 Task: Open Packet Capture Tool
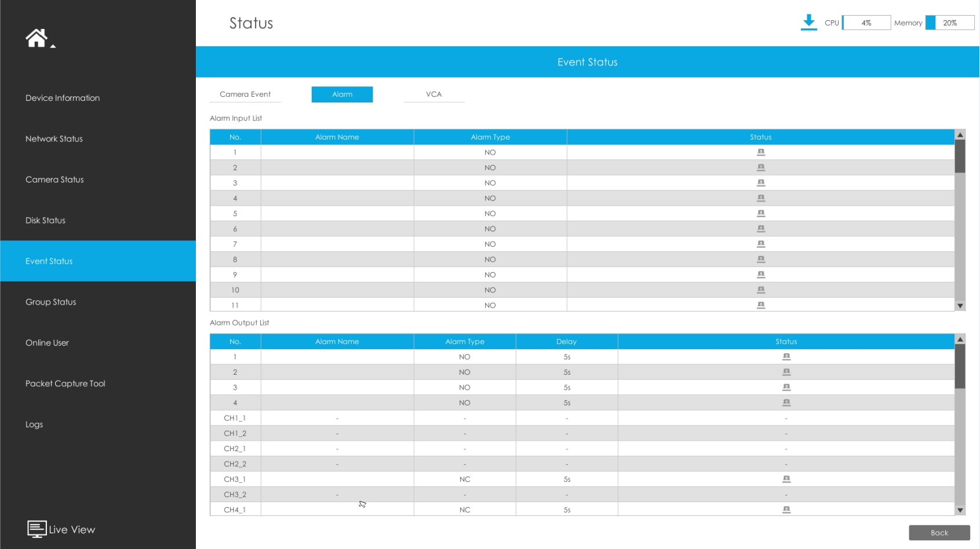point(98,383)
